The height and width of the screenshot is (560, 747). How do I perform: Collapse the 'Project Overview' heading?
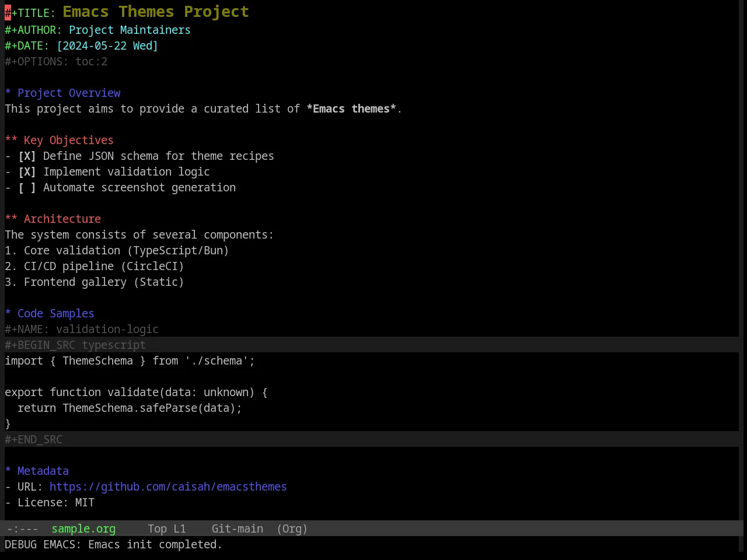tap(62, 93)
